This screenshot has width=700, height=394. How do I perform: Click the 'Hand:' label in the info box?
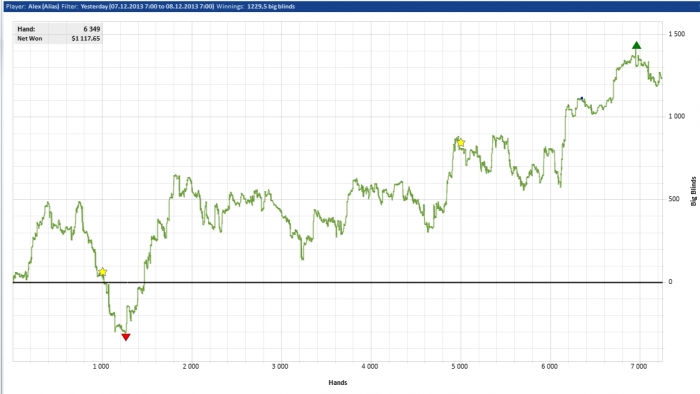[x=26, y=29]
